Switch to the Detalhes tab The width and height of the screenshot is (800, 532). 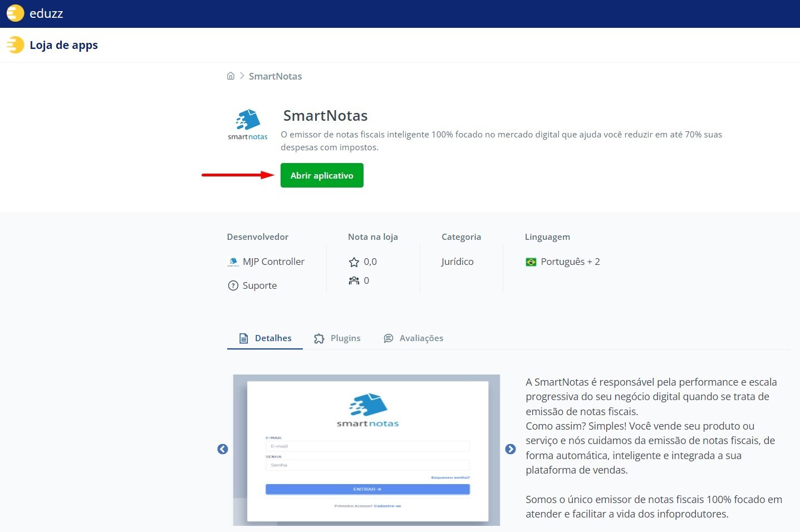click(x=265, y=338)
